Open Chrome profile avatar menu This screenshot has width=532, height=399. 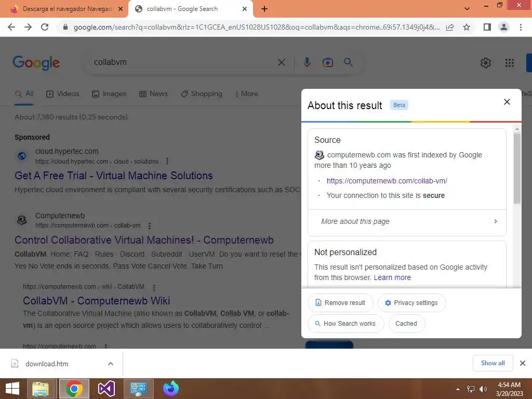pyautogui.click(x=504, y=27)
